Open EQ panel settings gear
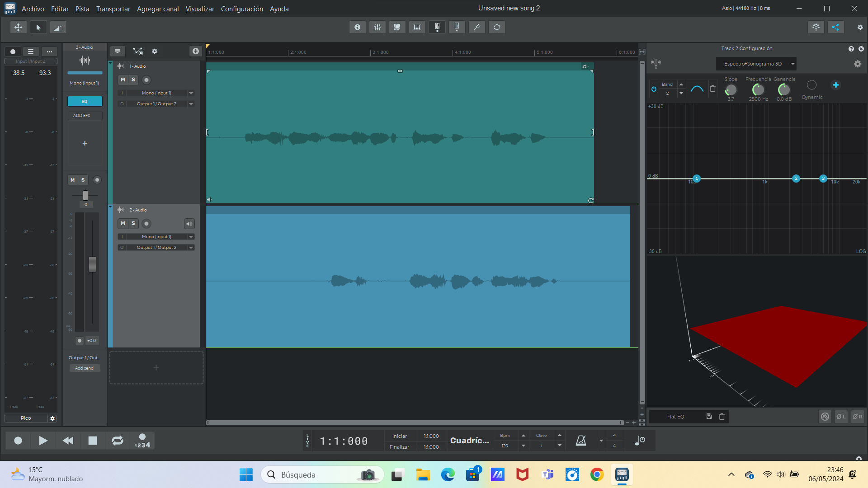Image resolution: width=868 pixels, height=488 pixels. pyautogui.click(x=858, y=64)
